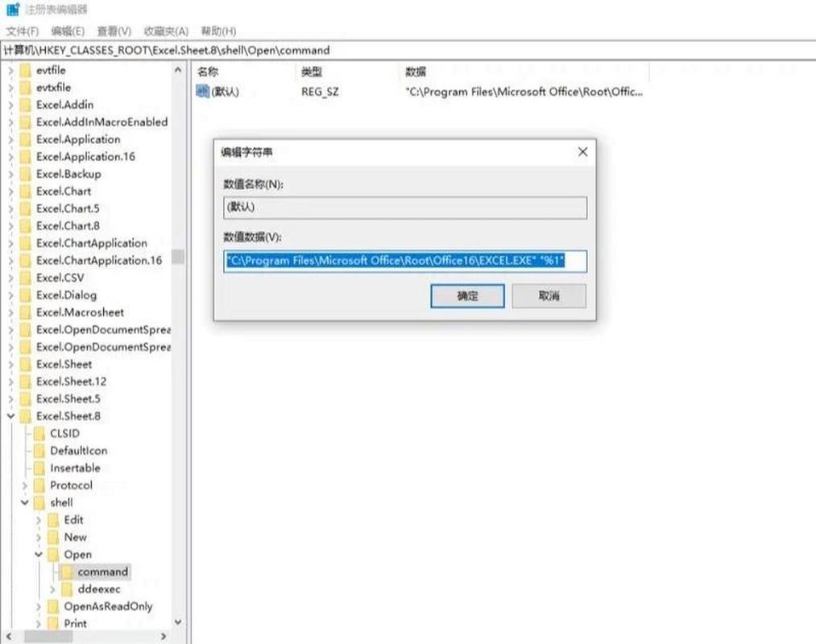Click the Edit folder icon
The width and height of the screenshot is (816, 644).
point(53,520)
